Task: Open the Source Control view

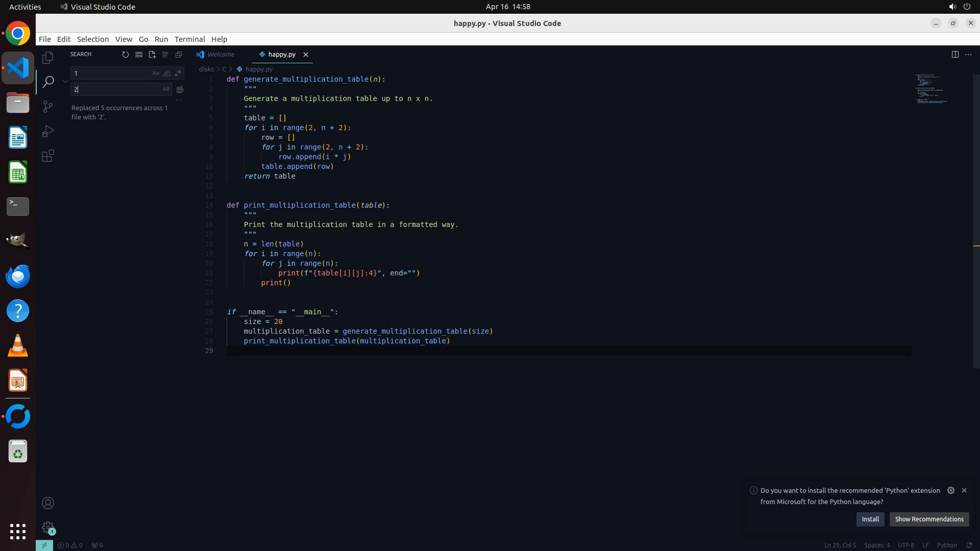Action: (x=48, y=106)
